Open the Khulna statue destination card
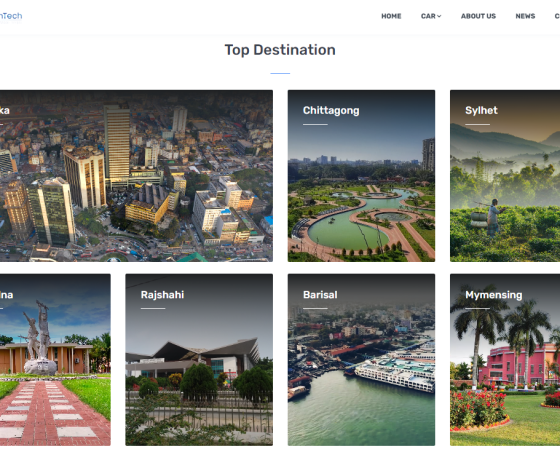The image size is (560, 460). [x=55, y=360]
